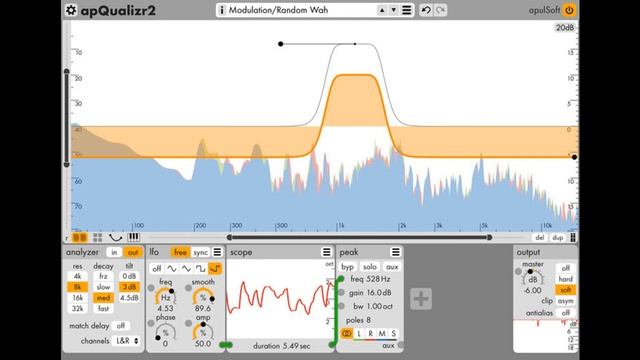Switch lfo to sync mode
The image size is (640, 360).
pos(200,252)
